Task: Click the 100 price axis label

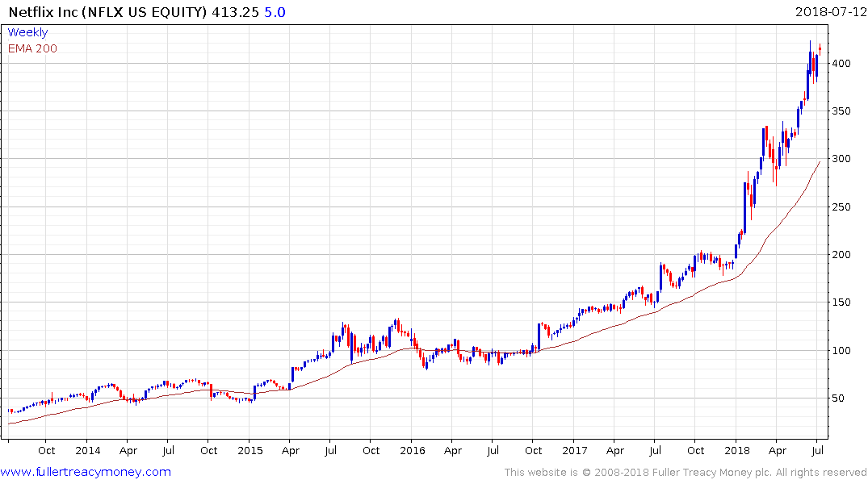Action: 841,351
